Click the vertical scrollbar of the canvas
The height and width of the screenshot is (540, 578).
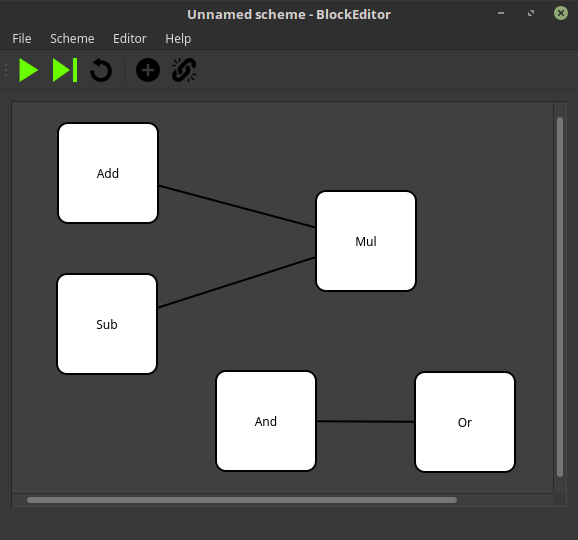point(560,297)
